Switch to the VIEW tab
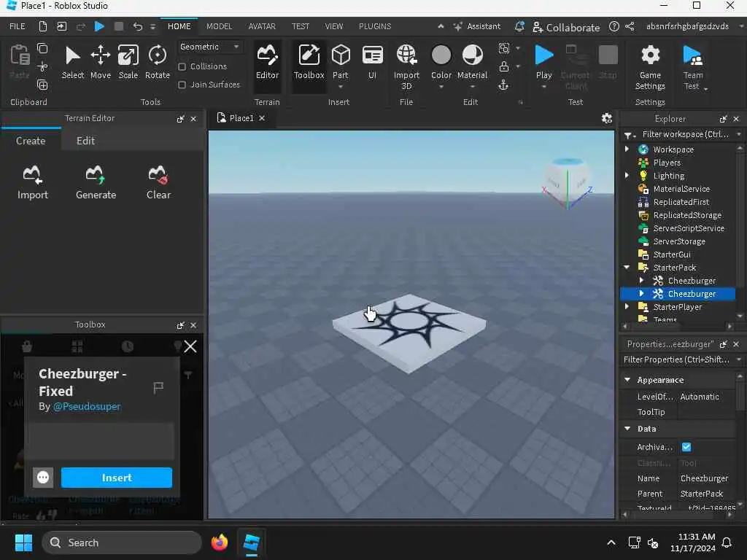 tap(333, 26)
